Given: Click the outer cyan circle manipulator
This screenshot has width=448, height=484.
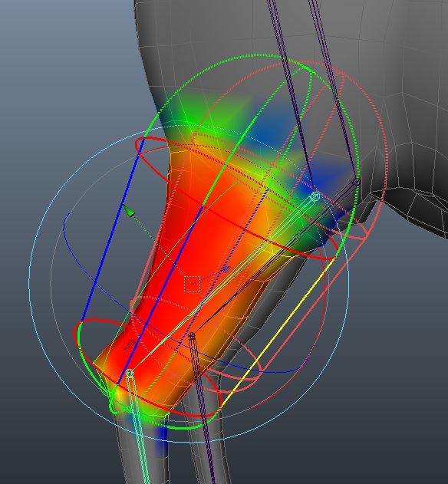Looking at the screenshot, I should [x=189, y=284].
